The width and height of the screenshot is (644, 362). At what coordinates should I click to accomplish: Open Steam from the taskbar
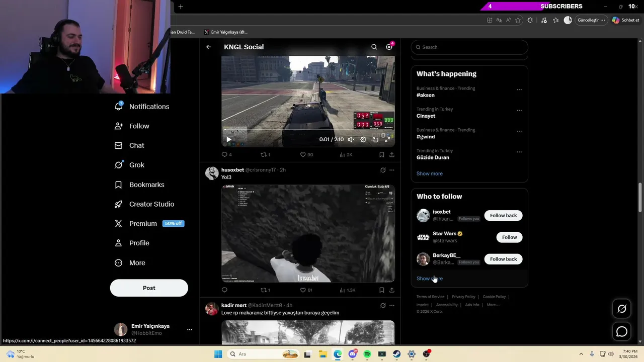tap(397, 354)
